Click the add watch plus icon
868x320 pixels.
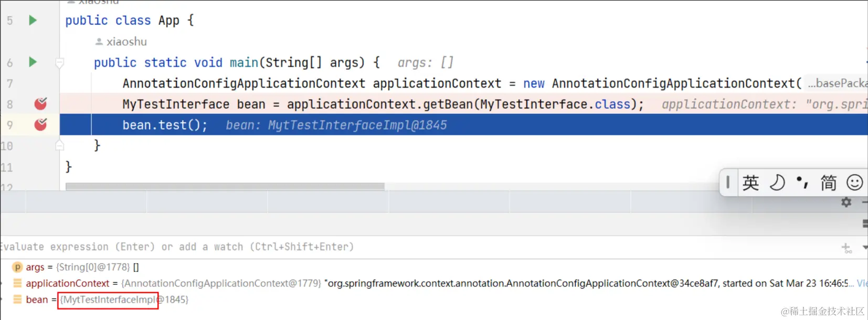(846, 248)
